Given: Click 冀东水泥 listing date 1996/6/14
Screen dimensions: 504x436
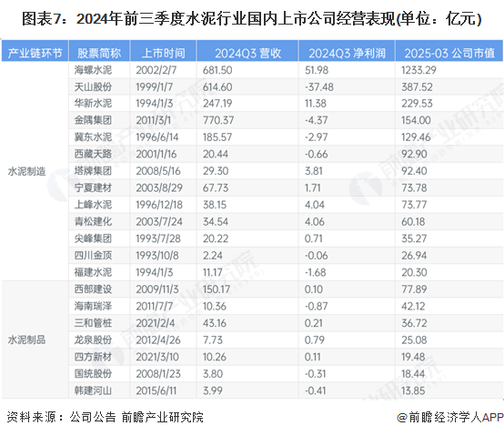Looking at the screenshot, I should [156, 137].
